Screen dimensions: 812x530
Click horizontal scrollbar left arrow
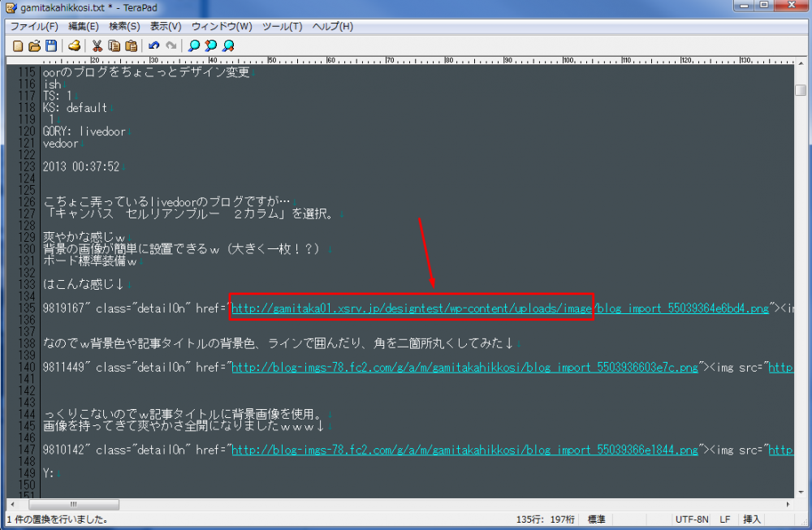[12, 504]
